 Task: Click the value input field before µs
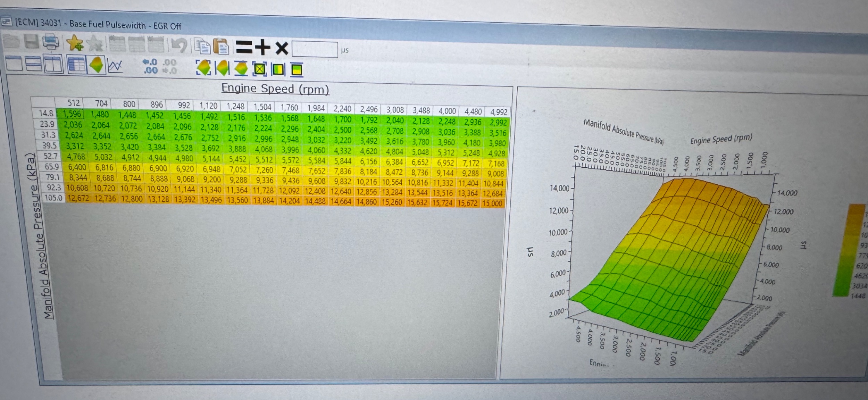coord(315,50)
